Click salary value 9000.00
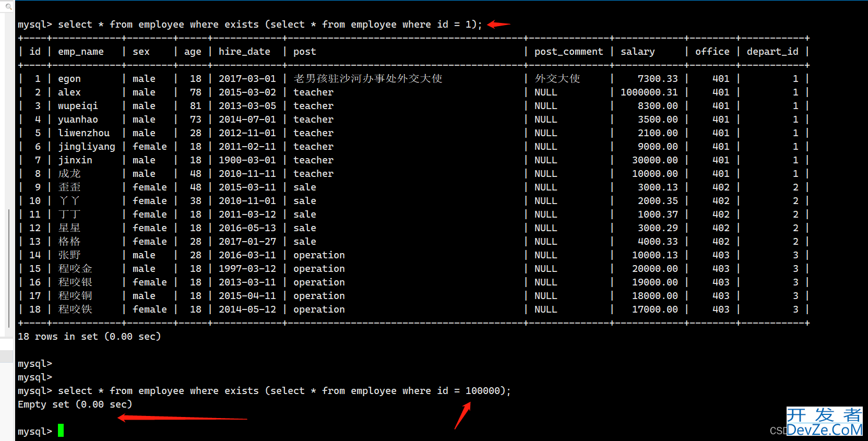The width and height of the screenshot is (868, 441). tap(658, 147)
